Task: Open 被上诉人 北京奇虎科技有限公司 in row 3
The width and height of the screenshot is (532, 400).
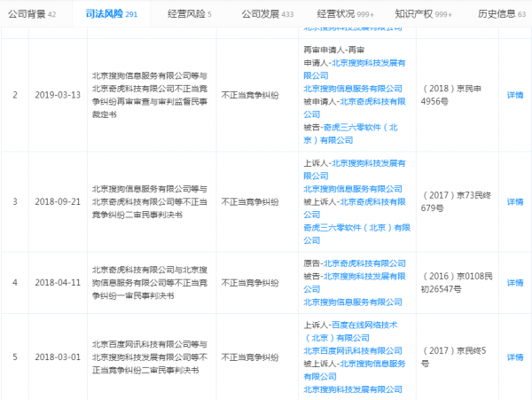Action: click(375, 214)
